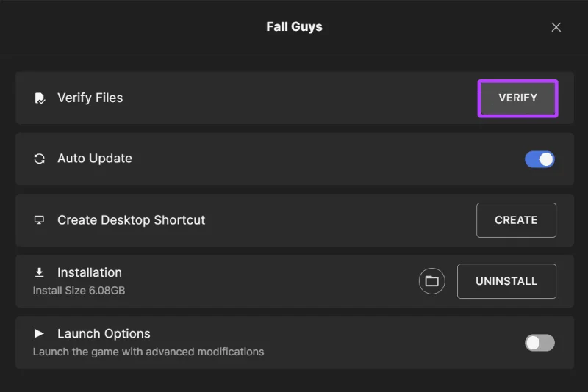Click the desktop monitor shortcut icon
The height and width of the screenshot is (392, 588).
pyautogui.click(x=39, y=219)
